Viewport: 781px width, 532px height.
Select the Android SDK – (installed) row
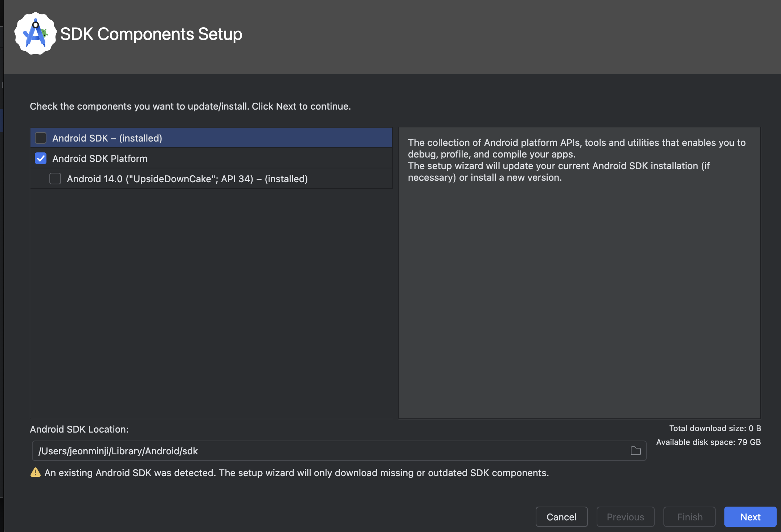pyautogui.click(x=211, y=138)
